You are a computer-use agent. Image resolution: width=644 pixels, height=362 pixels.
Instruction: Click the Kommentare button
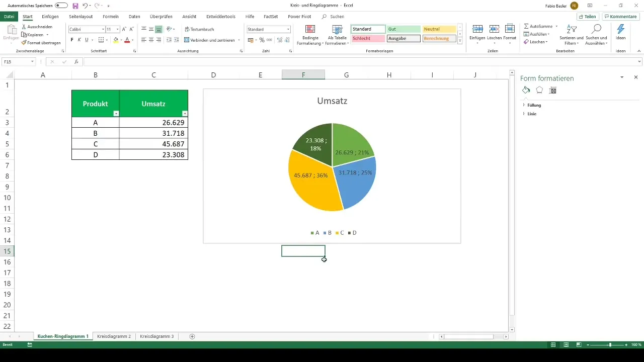pyautogui.click(x=620, y=17)
